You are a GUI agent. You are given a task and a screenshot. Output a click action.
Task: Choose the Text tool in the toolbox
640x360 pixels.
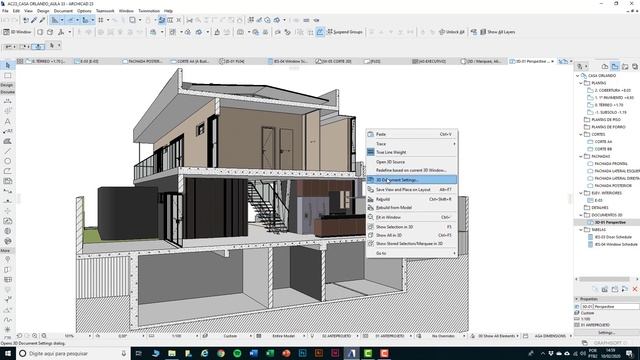(x=7, y=121)
